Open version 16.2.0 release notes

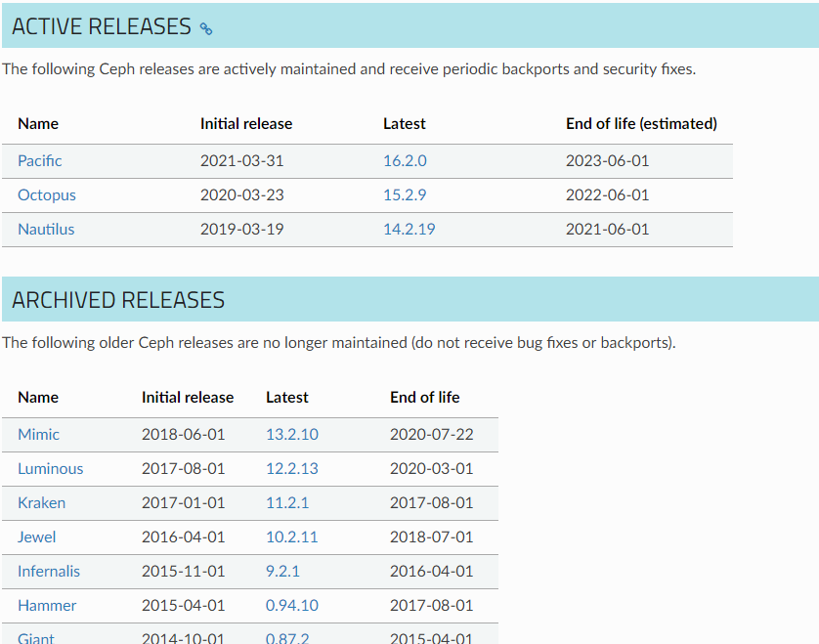(405, 161)
